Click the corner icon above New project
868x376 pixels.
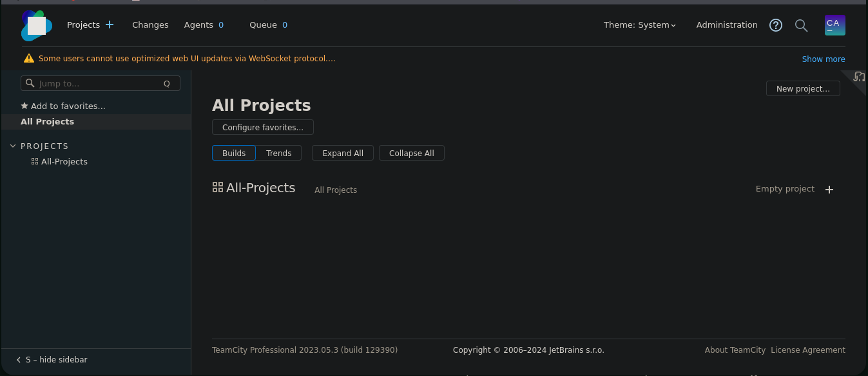(x=858, y=77)
